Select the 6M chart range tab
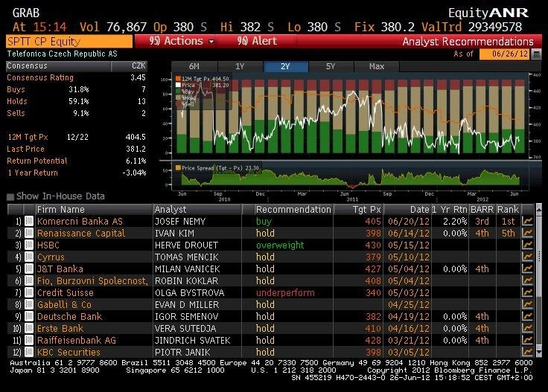Image resolution: width=548 pixels, height=392 pixels. coord(194,66)
